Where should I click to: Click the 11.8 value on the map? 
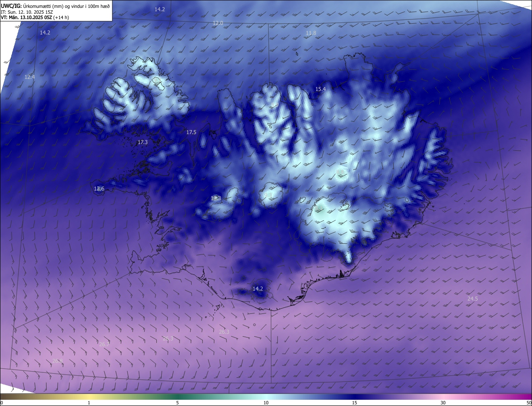[x=311, y=33]
